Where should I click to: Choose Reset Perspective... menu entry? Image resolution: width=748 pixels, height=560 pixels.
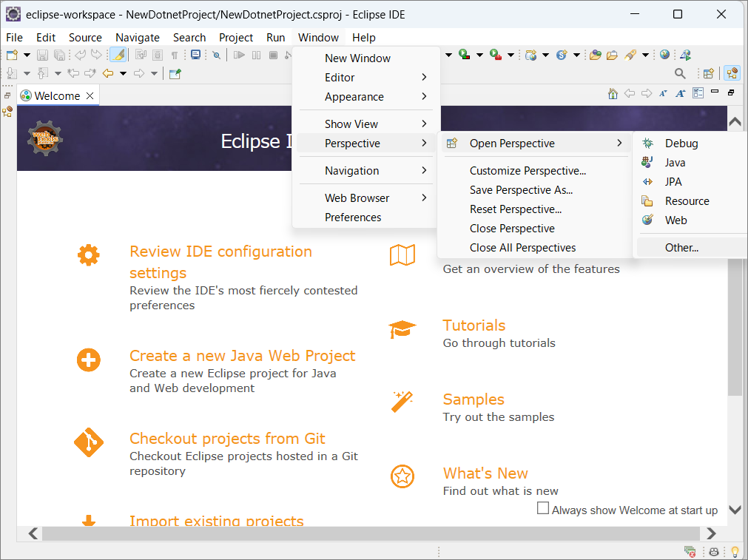(x=536, y=209)
